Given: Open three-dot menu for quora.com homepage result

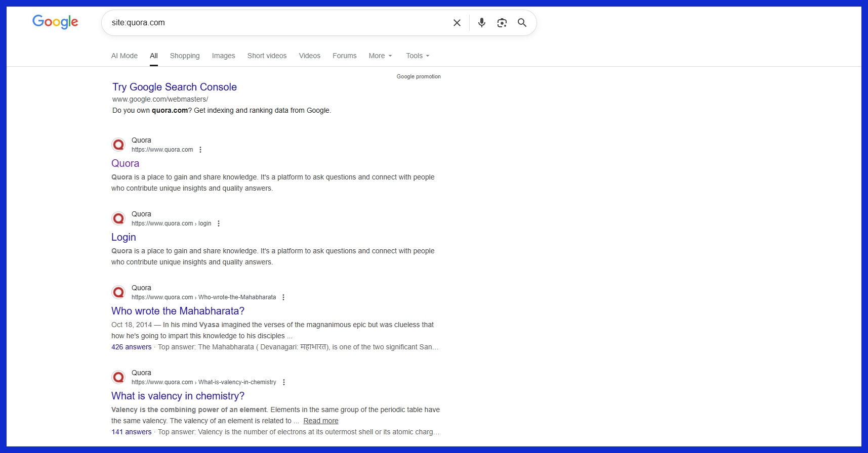Looking at the screenshot, I should pyautogui.click(x=200, y=150).
